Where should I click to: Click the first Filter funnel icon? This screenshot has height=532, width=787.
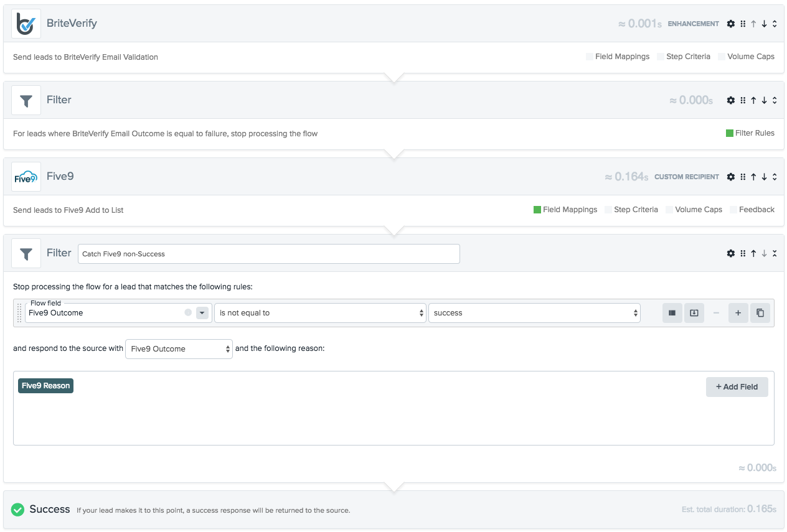click(x=26, y=100)
